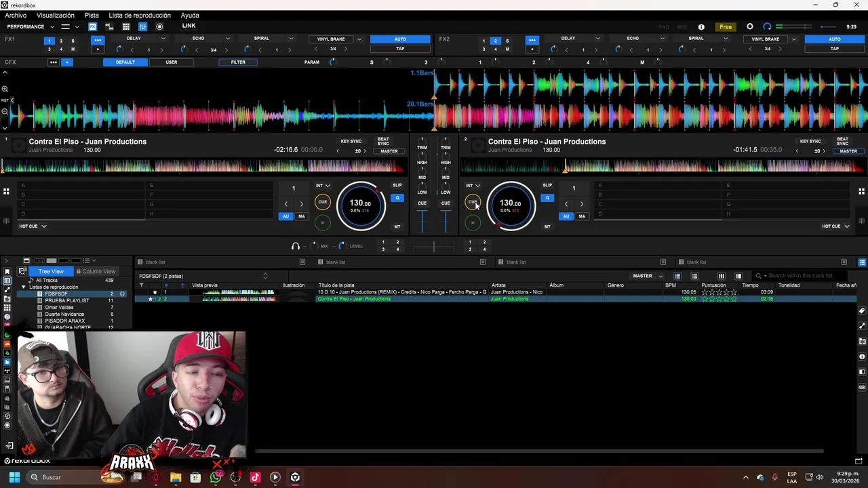Image resolution: width=868 pixels, height=488 pixels.
Task: Click the crossfader slider
Action: (x=434, y=246)
